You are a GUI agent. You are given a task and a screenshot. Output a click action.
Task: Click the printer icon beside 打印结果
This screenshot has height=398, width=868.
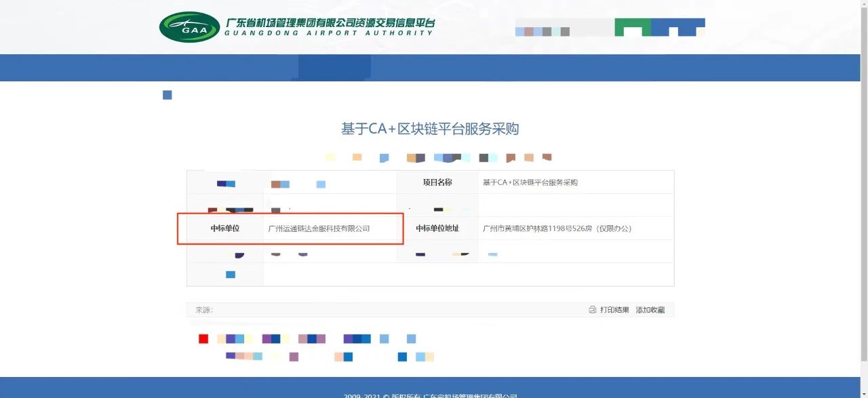coord(592,310)
